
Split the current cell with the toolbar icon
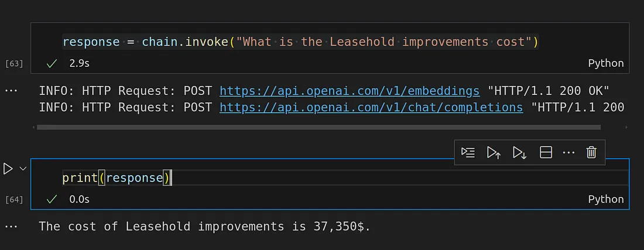pyautogui.click(x=546, y=153)
